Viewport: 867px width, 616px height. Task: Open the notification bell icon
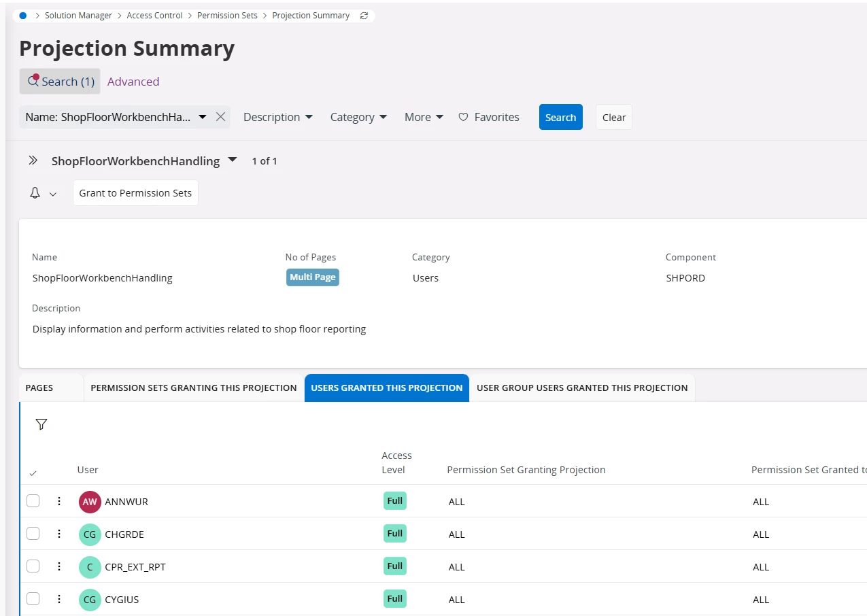35,193
